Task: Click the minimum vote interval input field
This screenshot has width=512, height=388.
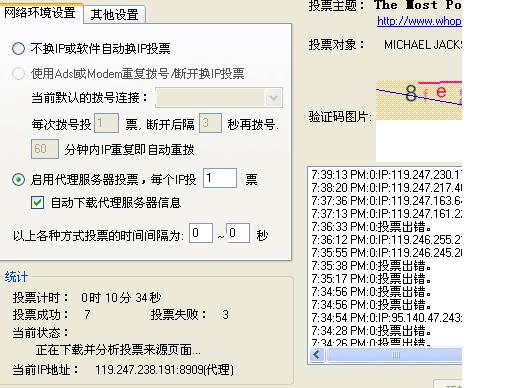Action: tap(201, 233)
